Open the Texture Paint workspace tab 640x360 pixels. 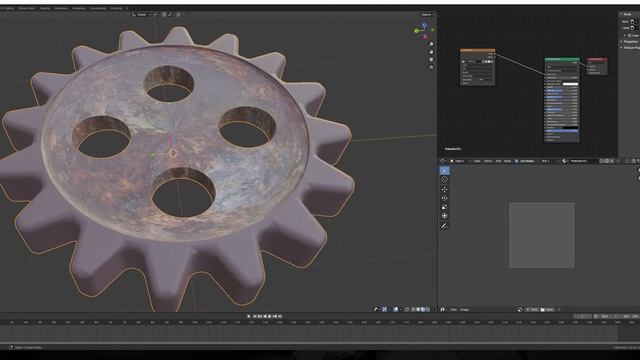click(27, 8)
